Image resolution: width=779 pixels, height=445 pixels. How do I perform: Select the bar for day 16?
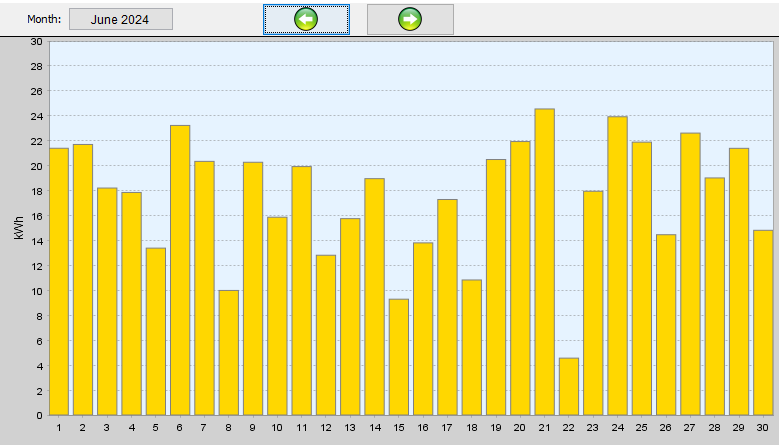(x=423, y=329)
